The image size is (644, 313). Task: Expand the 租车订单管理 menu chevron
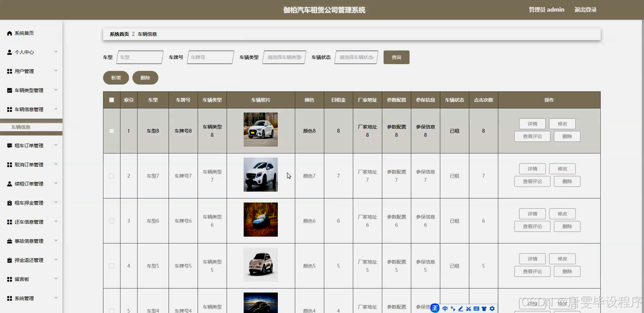(56, 145)
